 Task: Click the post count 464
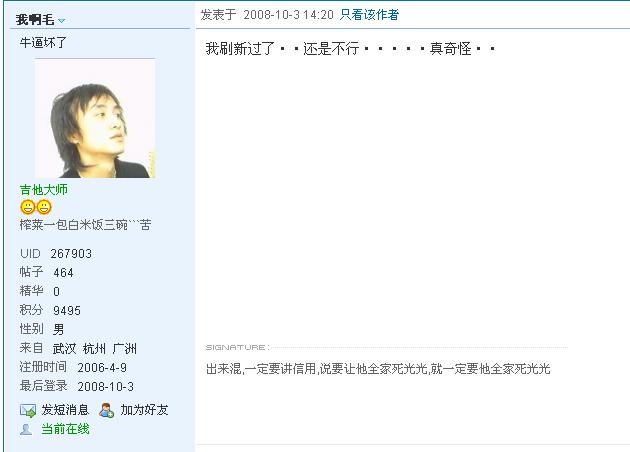[63, 273]
